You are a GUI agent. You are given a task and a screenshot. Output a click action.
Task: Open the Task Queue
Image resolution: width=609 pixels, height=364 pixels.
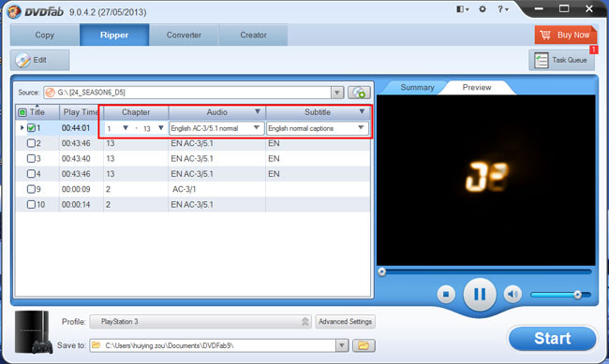point(561,60)
